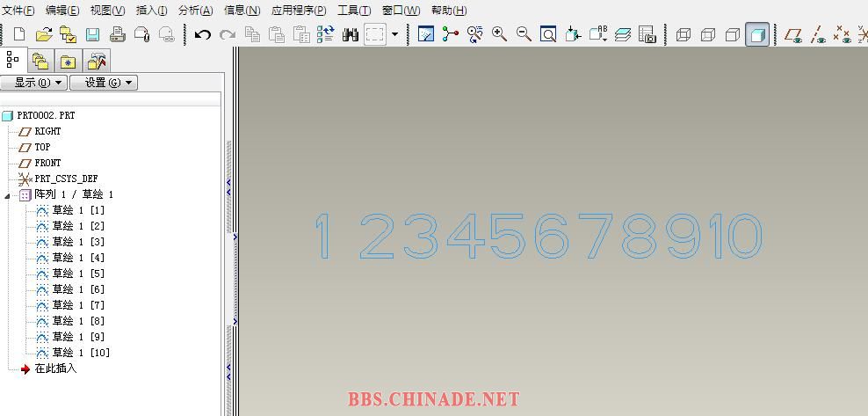Open the 插入(I) menu
The height and width of the screenshot is (416, 868).
[x=152, y=11]
